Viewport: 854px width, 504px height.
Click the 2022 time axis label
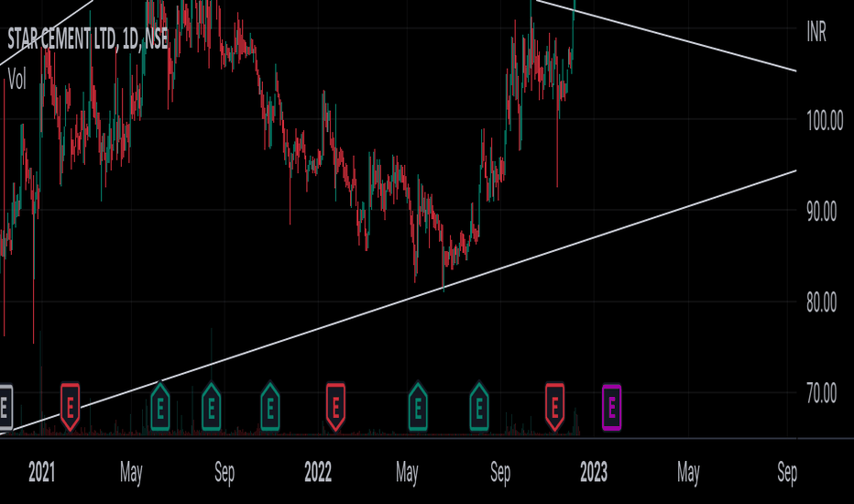click(318, 472)
